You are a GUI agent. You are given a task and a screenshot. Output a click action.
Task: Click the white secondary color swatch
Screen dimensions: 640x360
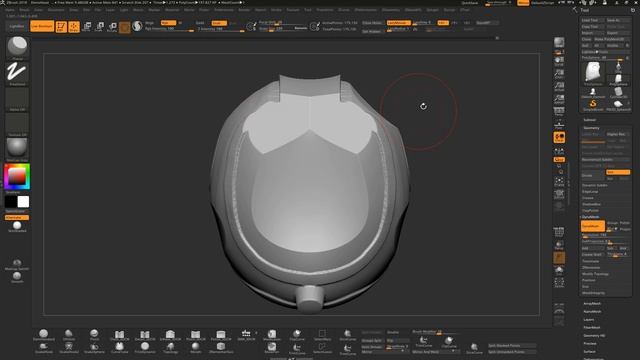point(23,202)
